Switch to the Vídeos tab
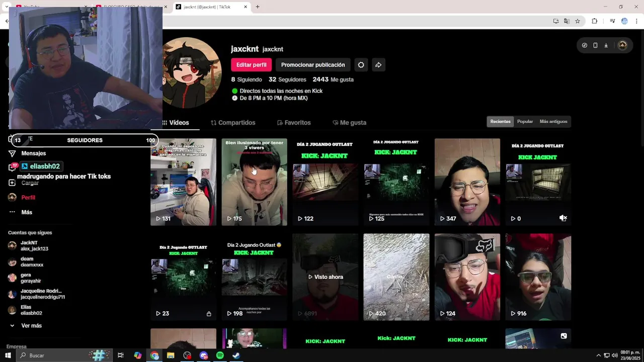The width and height of the screenshot is (644, 362). pyautogui.click(x=176, y=123)
